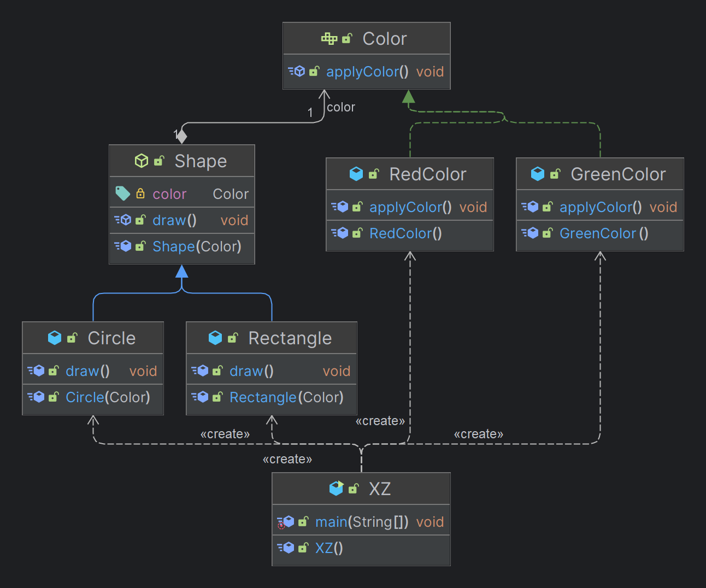Click main(String[]) in the XZ node
The width and height of the screenshot is (706, 588).
362,522
